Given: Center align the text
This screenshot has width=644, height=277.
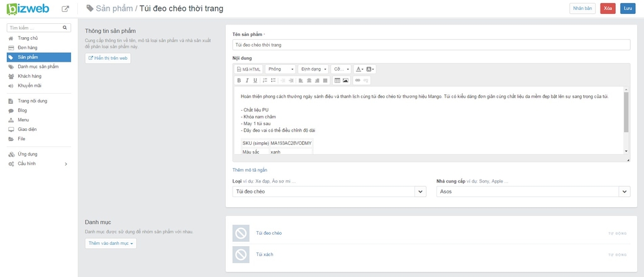Looking at the screenshot, I should tap(309, 81).
